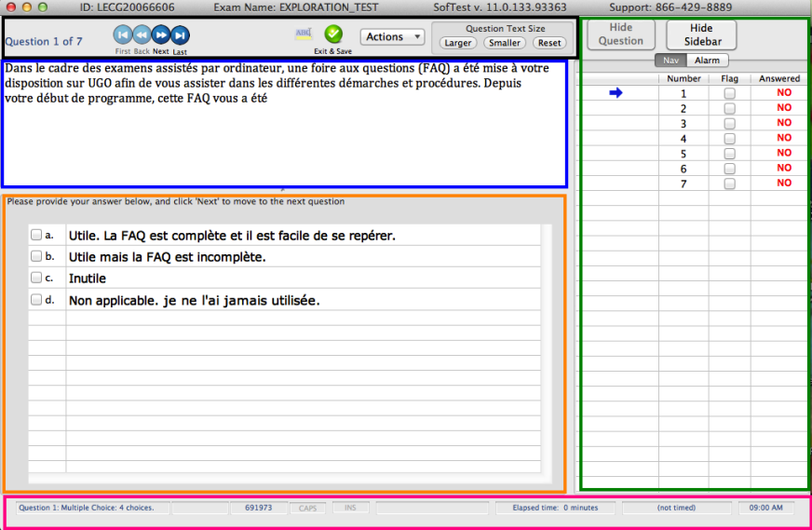
Task: Check answer d. Non applicable option
Action: [x=36, y=299]
